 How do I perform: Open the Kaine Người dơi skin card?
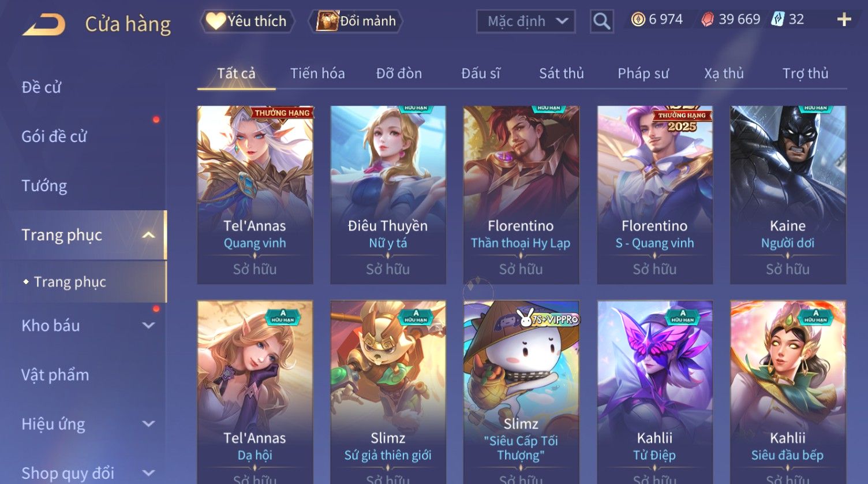788,195
